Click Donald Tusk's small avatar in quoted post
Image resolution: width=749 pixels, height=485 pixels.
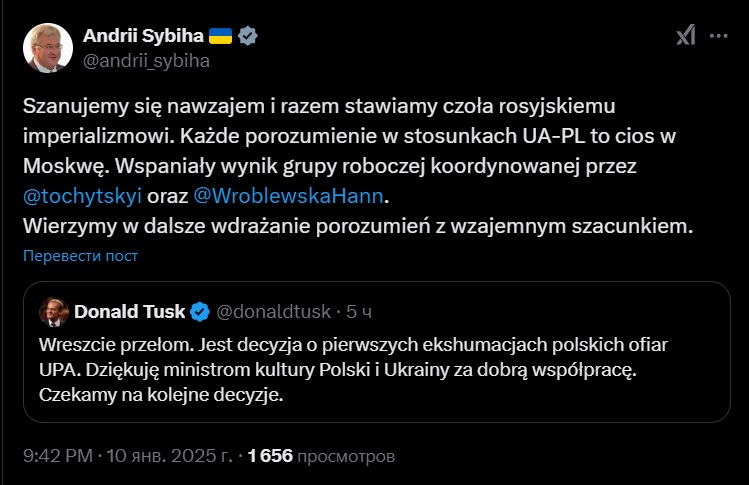(52, 311)
